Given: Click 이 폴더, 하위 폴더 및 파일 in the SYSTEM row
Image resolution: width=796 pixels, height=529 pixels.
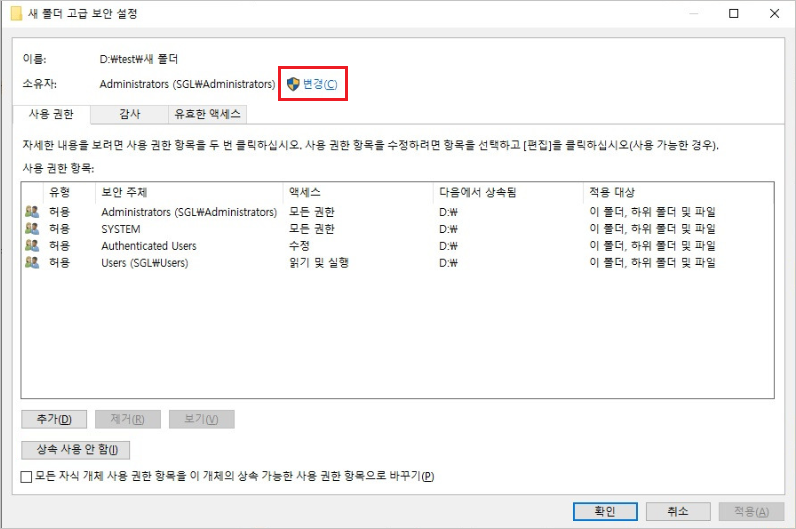Looking at the screenshot, I should pos(652,229).
